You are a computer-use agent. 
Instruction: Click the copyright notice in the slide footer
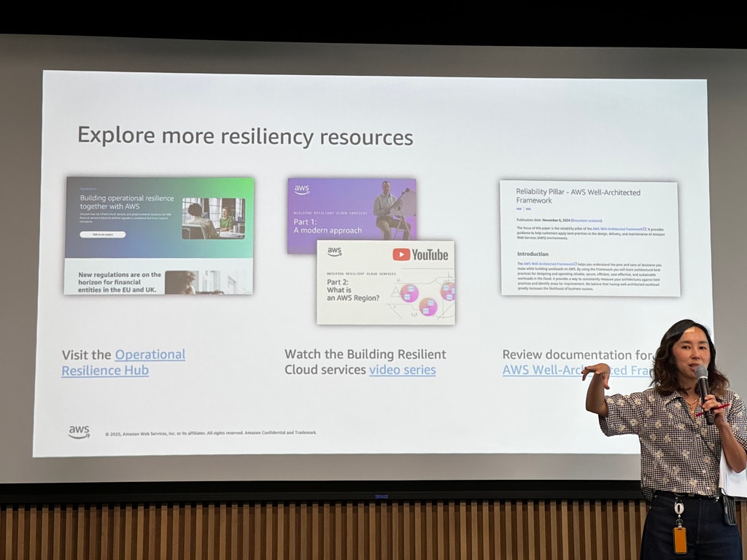point(211,433)
